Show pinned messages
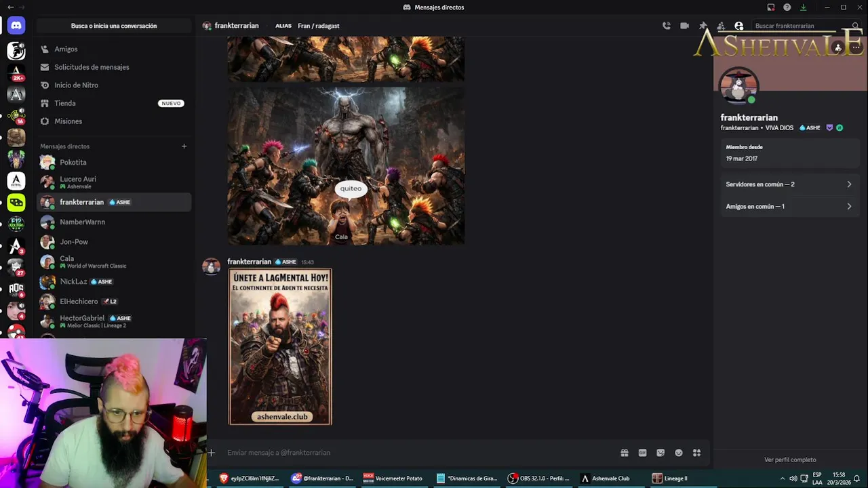 pyautogui.click(x=703, y=26)
